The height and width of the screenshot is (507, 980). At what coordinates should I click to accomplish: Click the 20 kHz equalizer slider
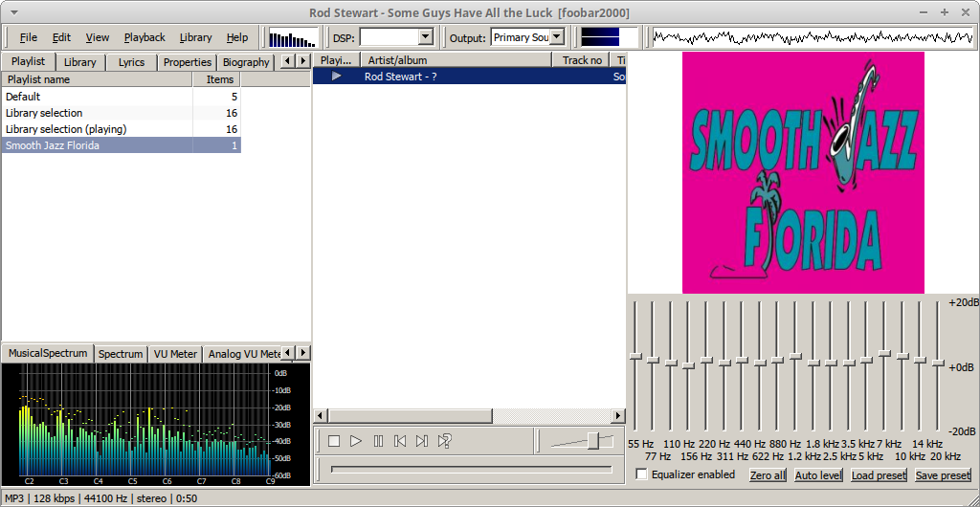pyautogui.click(x=938, y=365)
